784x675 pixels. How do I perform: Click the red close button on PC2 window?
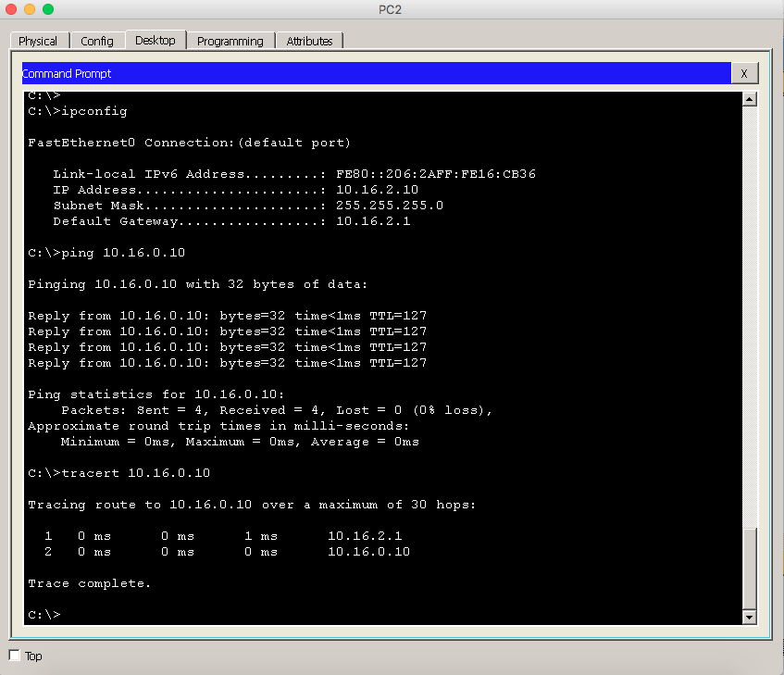(10, 9)
